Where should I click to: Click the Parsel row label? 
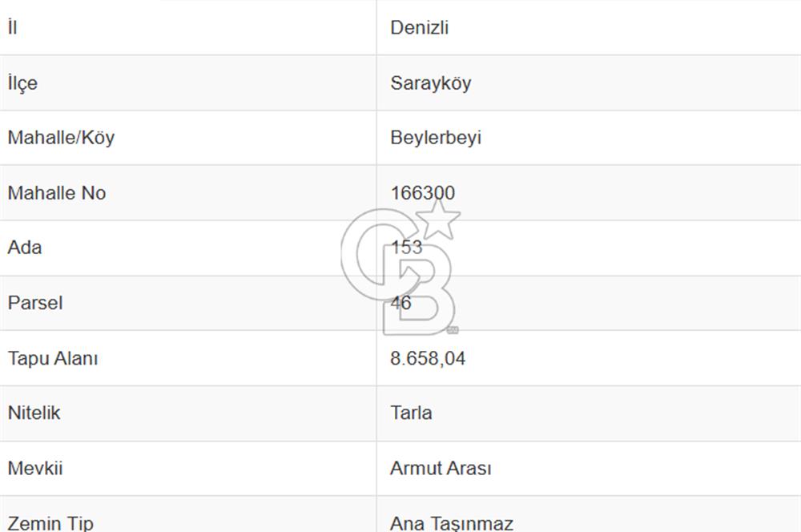35,303
